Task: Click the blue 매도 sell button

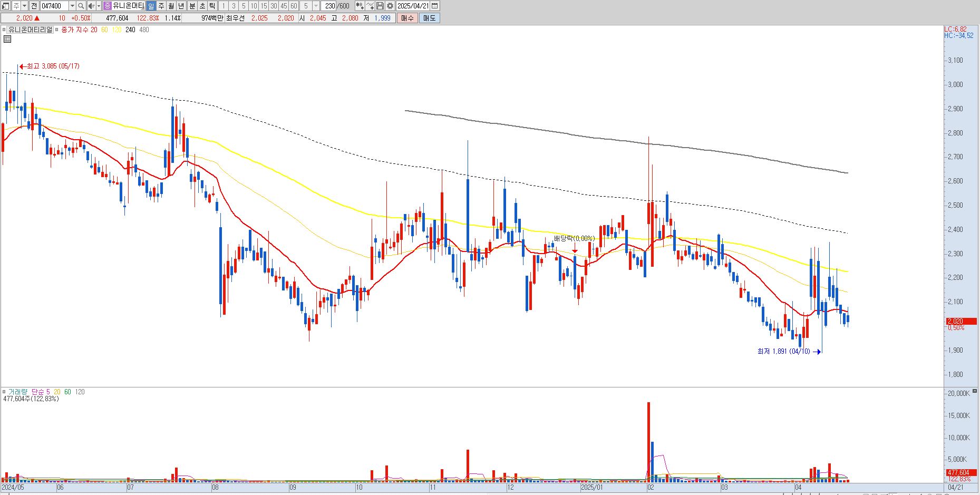Action: [430, 18]
